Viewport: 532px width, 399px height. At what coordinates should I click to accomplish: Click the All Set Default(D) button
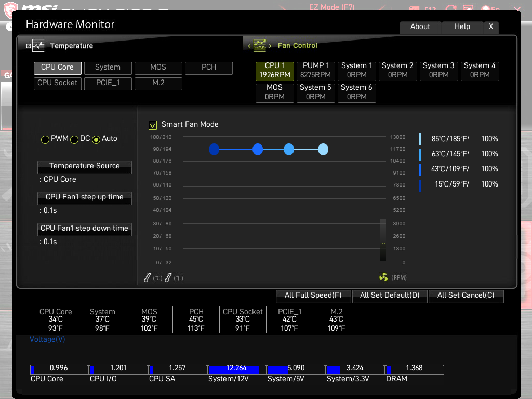(x=390, y=296)
